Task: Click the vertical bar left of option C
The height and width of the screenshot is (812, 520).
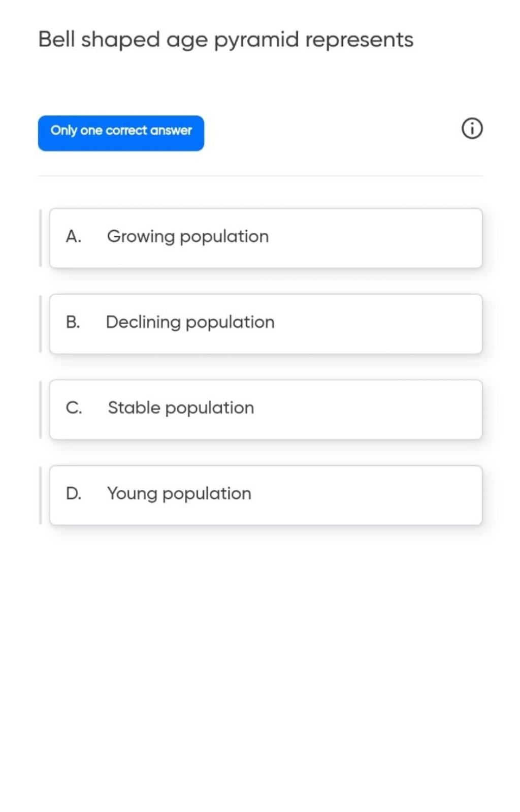Action: tap(41, 410)
